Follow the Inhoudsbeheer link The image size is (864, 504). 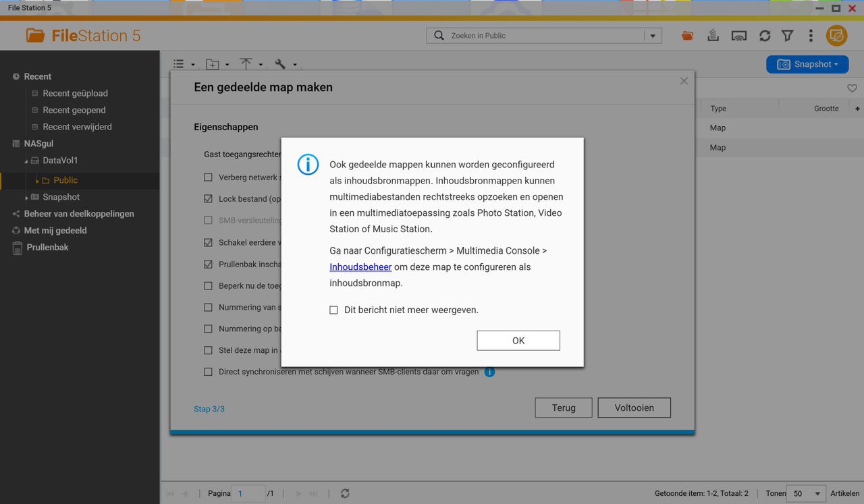pos(360,267)
